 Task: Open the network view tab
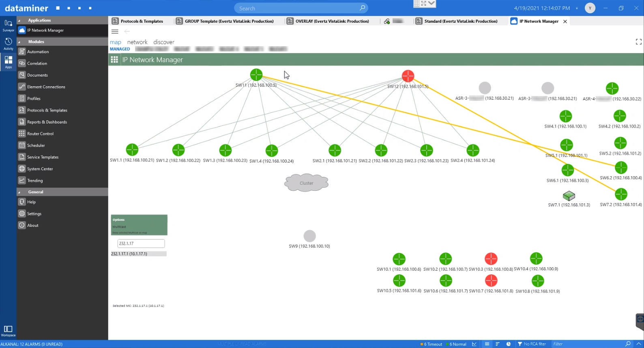[137, 42]
